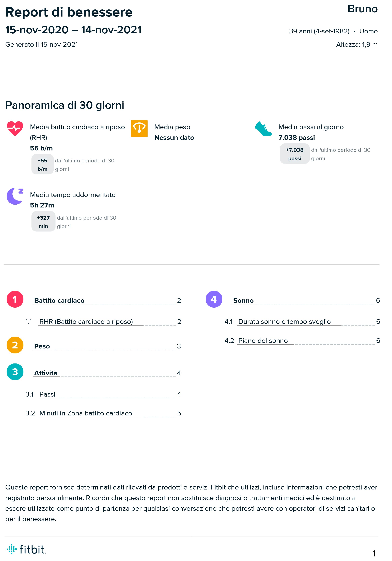Screen dimensions: 392x561
Task: Open Durata sonno e tempo sveglio
Action: coord(284,321)
